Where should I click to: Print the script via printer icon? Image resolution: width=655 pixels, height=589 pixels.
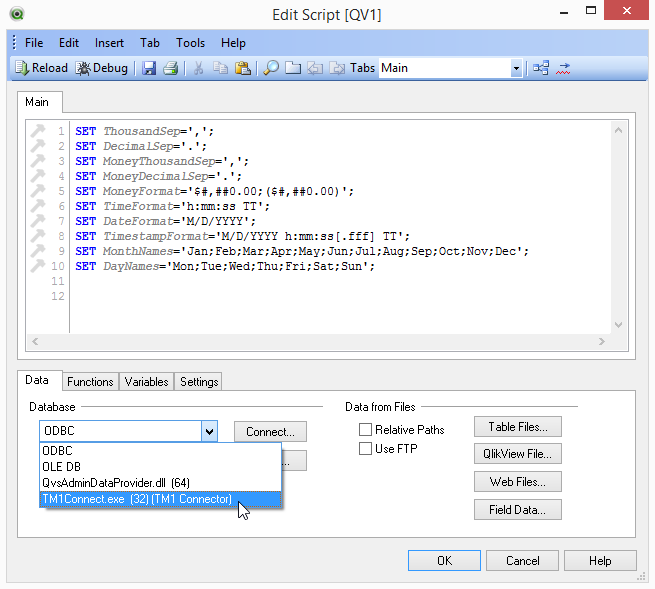[x=170, y=68]
